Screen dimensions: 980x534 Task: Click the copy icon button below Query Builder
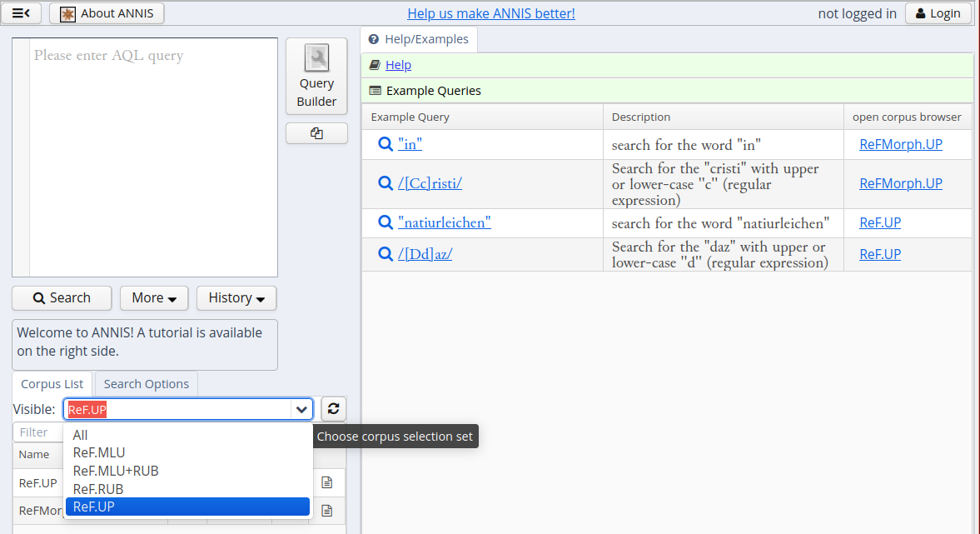[x=316, y=133]
